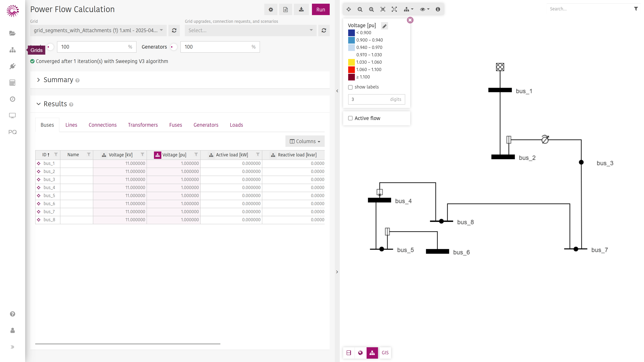Click the settings gear icon beside Run

(271, 10)
